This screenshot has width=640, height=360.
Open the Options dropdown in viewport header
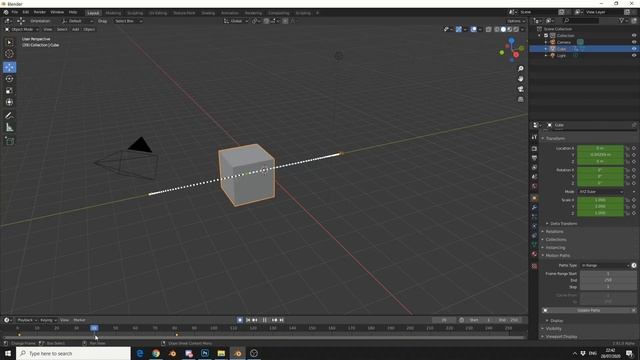[x=516, y=21]
